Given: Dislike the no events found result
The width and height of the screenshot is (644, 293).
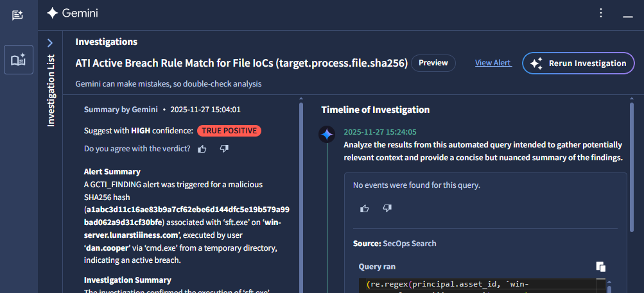Looking at the screenshot, I should 387,208.
